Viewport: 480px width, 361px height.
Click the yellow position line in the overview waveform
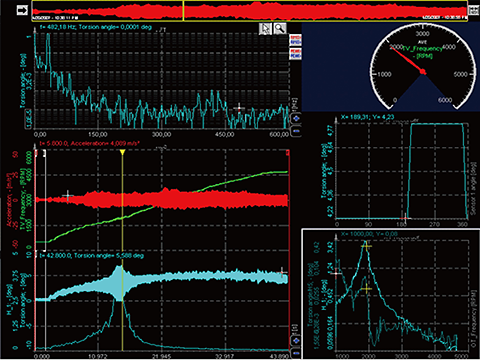[183, 10]
